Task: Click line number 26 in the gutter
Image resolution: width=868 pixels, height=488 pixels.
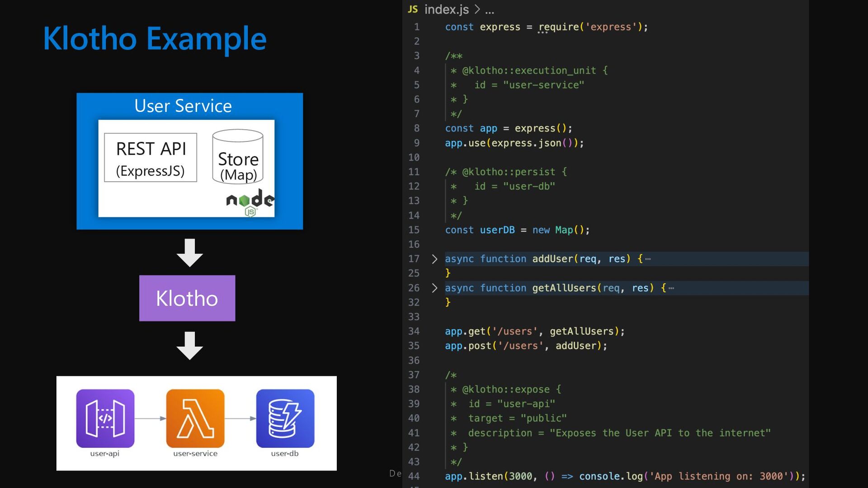Action: pyautogui.click(x=414, y=288)
